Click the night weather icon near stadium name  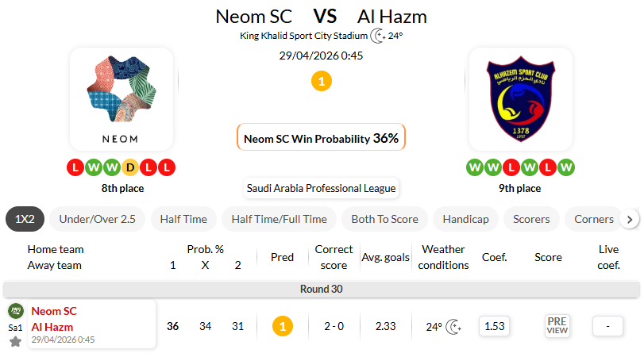click(x=378, y=35)
